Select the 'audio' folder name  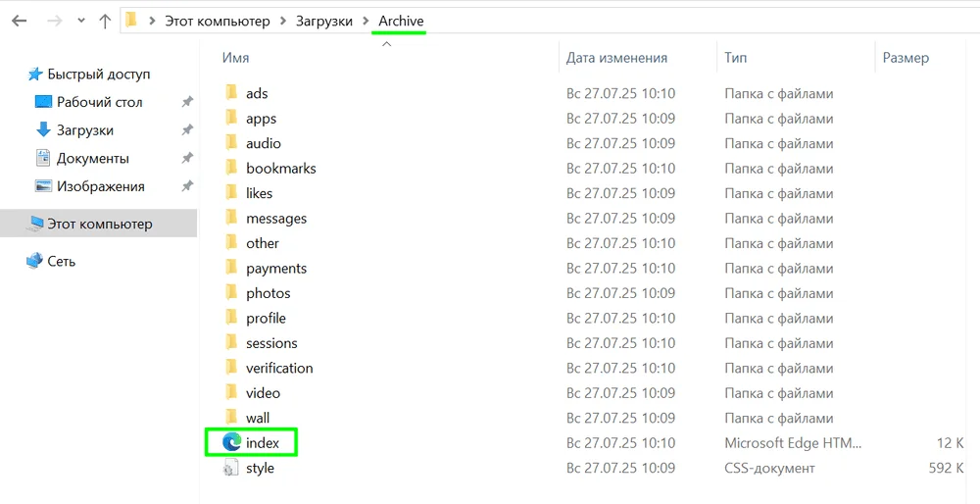click(263, 143)
